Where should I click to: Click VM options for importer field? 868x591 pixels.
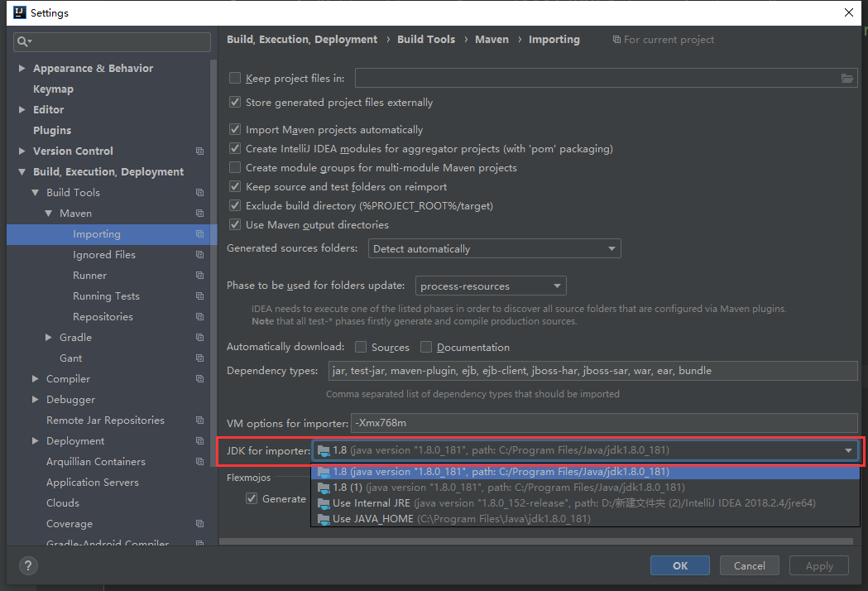pos(605,423)
